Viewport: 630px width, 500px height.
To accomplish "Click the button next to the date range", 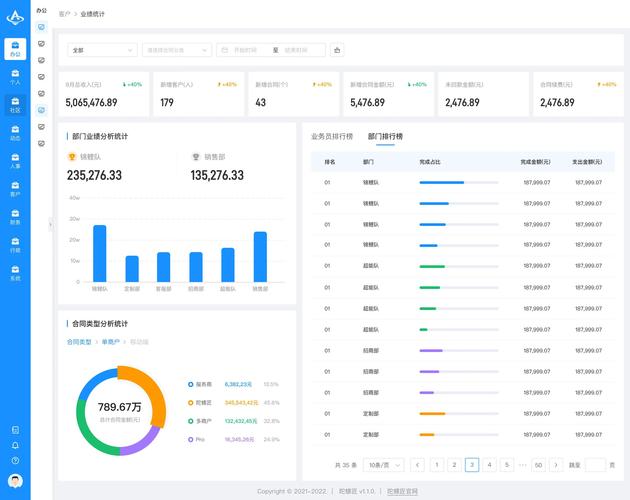I will (337, 49).
